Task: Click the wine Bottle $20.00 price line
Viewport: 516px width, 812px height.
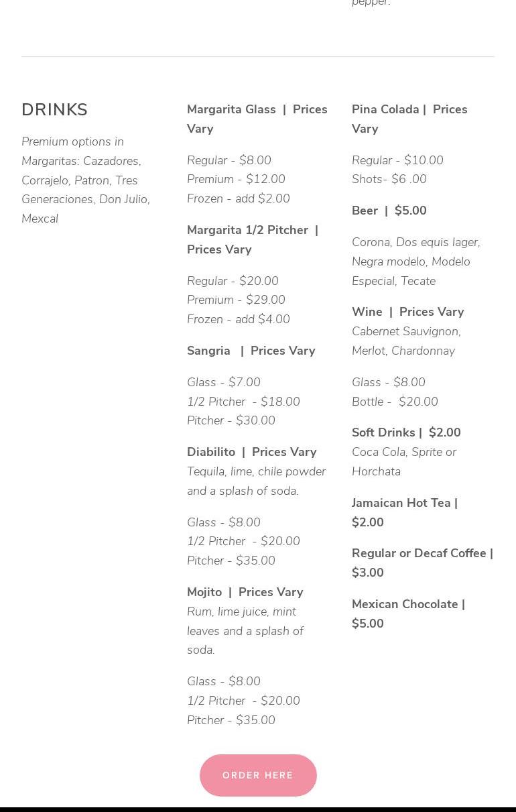Action: tap(395, 402)
